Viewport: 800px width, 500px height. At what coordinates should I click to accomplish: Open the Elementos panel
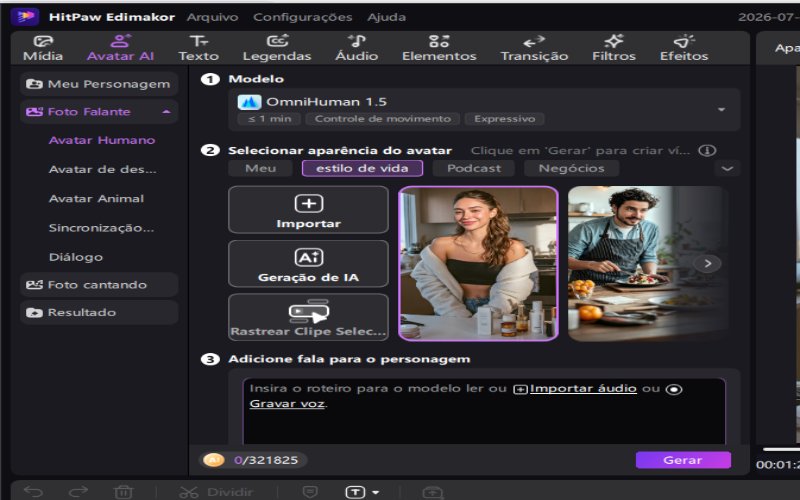click(x=439, y=48)
